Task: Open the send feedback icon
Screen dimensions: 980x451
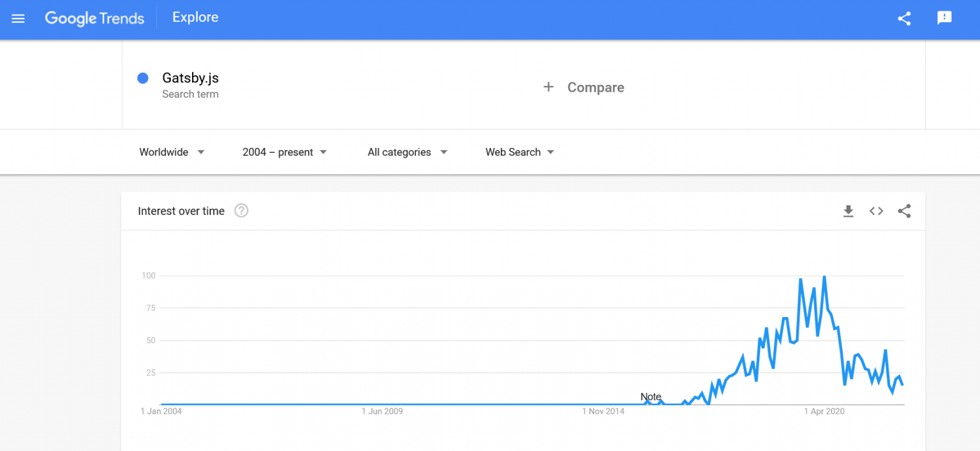Action: 944,18
